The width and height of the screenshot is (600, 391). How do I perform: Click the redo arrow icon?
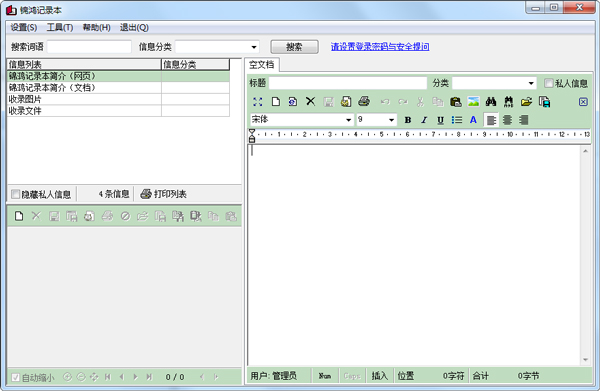[403, 102]
